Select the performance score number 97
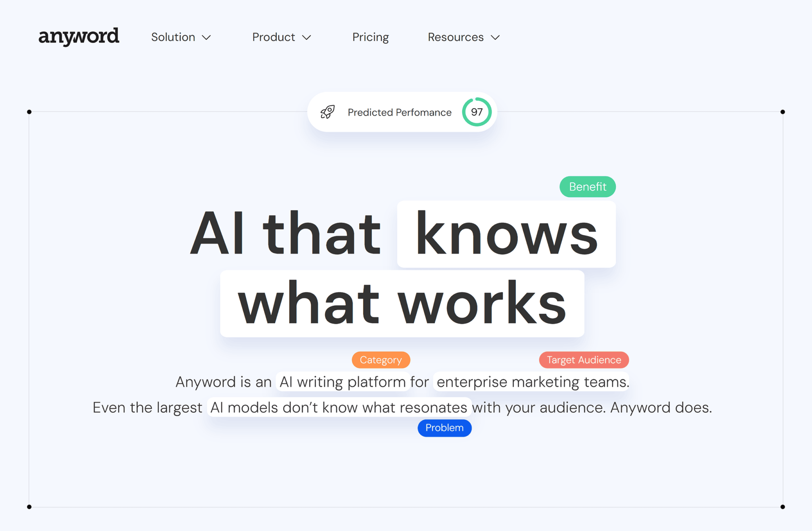The image size is (812, 531). (477, 111)
